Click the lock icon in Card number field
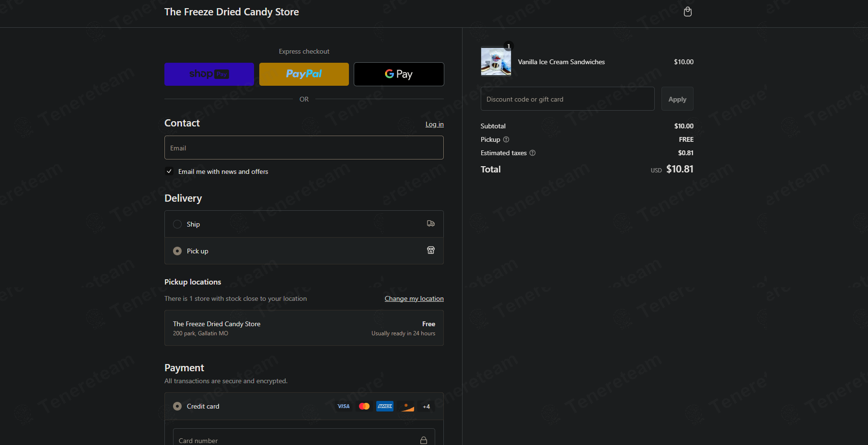868x445 pixels. click(424, 440)
